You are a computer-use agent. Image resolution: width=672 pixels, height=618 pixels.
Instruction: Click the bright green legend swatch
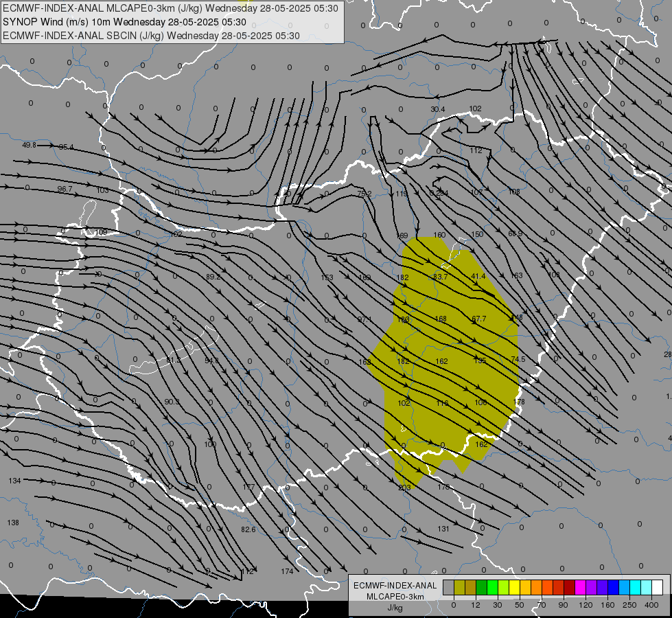[x=492, y=587]
